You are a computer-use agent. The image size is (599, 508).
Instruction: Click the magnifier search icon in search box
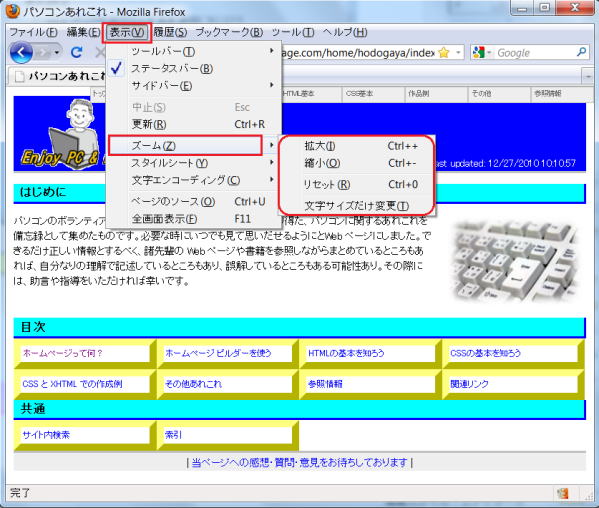tap(581, 52)
